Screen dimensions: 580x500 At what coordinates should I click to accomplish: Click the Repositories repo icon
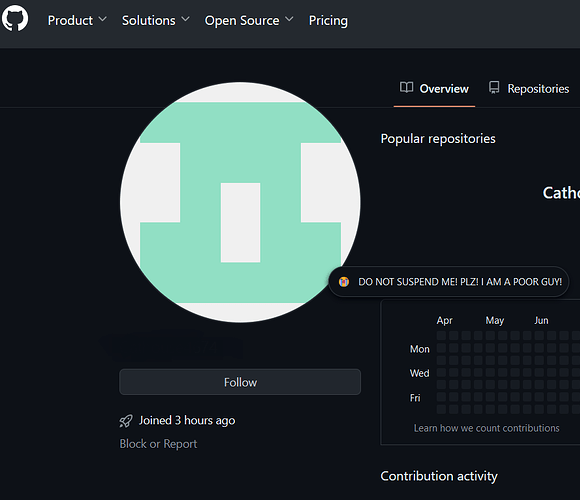pyautogui.click(x=494, y=88)
